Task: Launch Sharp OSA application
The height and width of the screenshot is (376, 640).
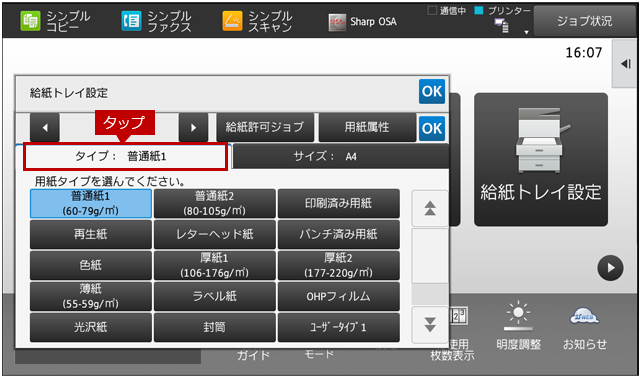Action: pos(362,22)
